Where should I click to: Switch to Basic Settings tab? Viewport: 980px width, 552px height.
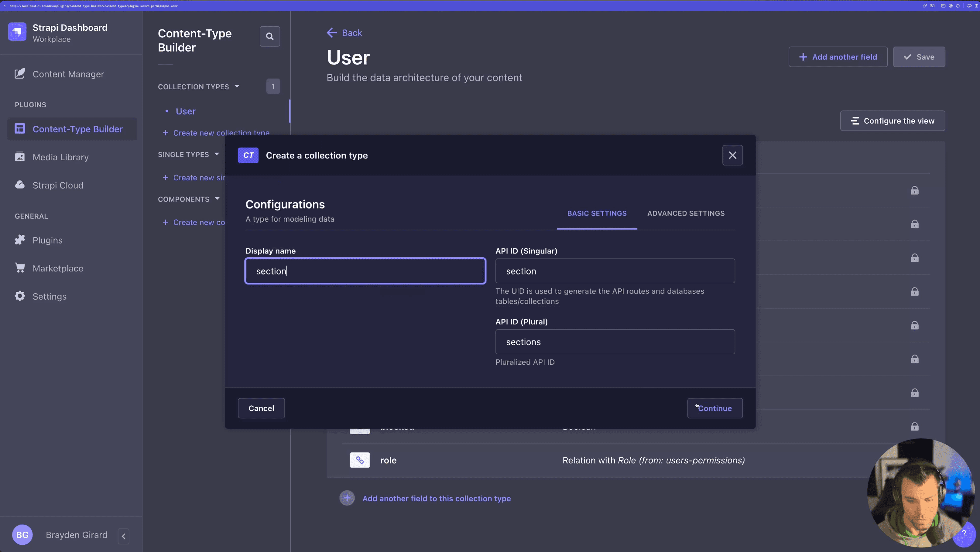click(597, 214)
